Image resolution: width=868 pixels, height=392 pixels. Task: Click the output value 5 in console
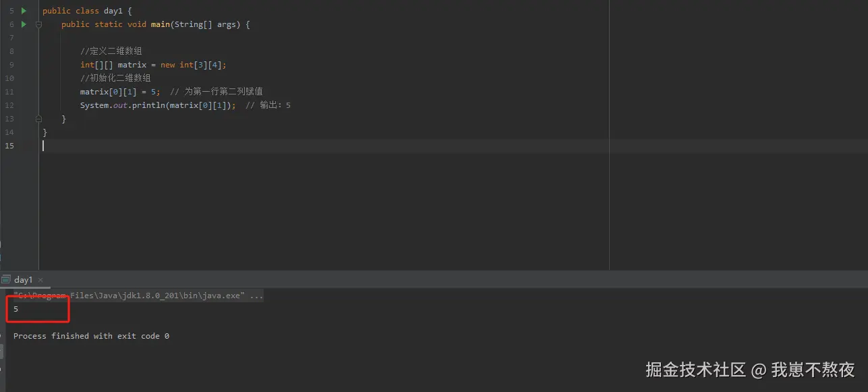click(16, 309)
